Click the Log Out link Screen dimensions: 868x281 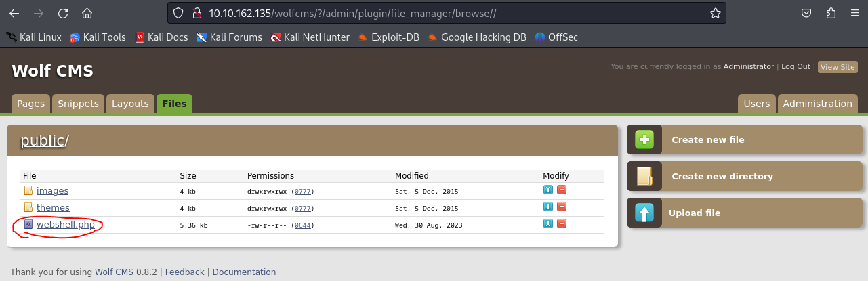(x=795, y=66)
